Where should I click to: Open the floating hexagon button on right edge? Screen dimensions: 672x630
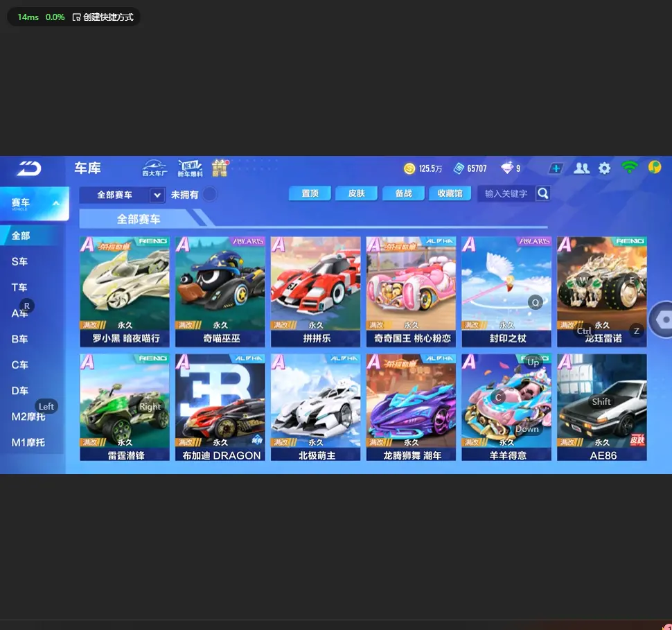(662, 320)
